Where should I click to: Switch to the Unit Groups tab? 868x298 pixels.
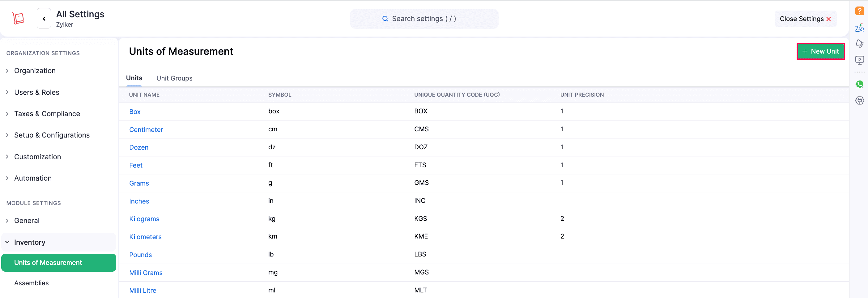174,78
